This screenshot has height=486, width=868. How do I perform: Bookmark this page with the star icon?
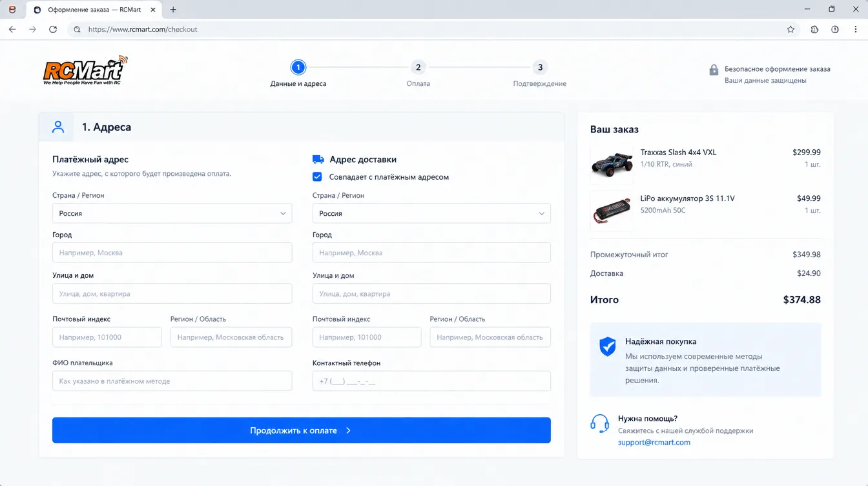tap(790, 29)
